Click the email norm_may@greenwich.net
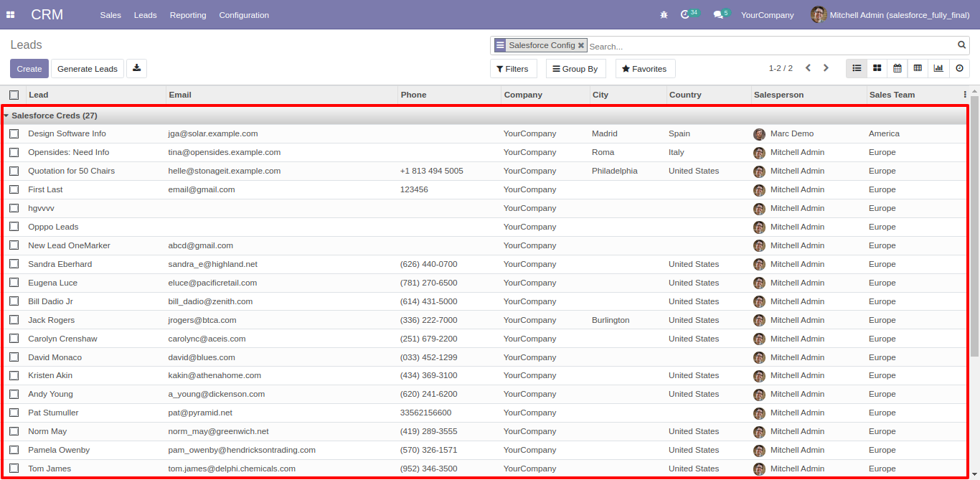980x480 pixels. pos(218,431)
